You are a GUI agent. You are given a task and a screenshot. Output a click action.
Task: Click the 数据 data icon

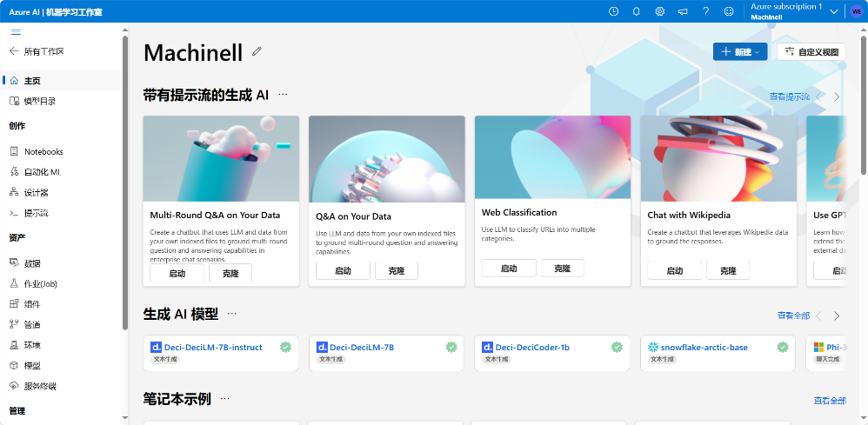15,262
